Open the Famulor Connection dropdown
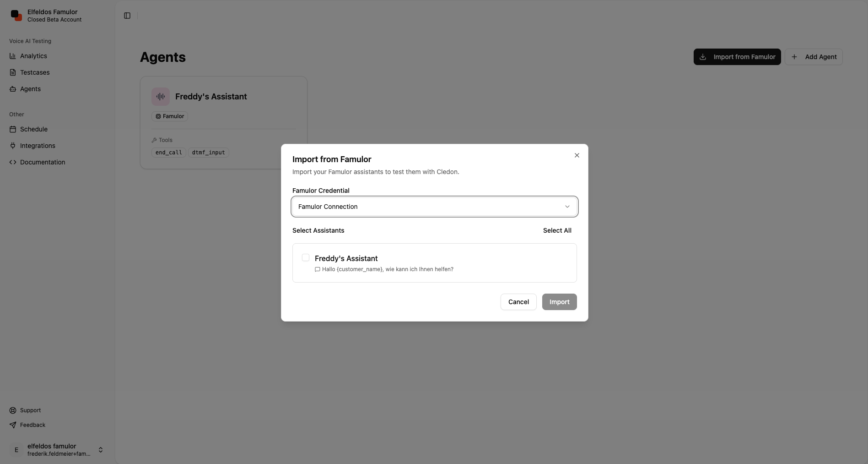Image resolution: width=868 pixels, height=464 pixels. coord(434,207)
